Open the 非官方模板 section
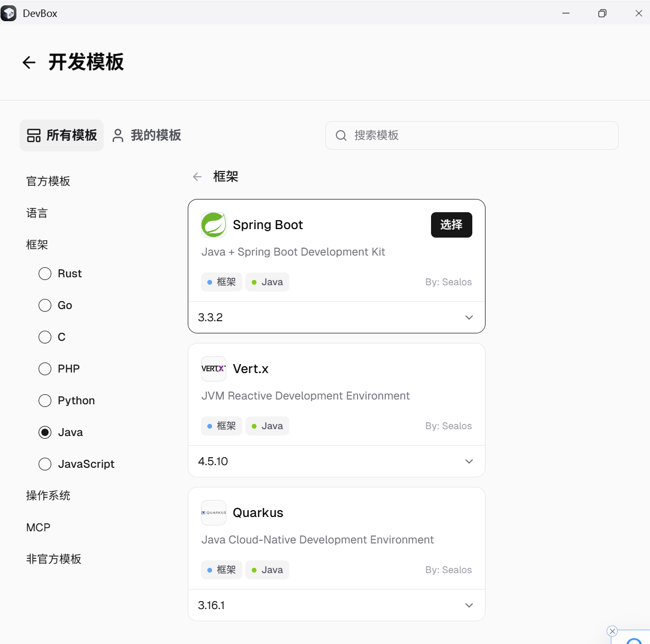The height and width of the screenshot is (644, 650). pyautogui.click(x=53, y=559)
